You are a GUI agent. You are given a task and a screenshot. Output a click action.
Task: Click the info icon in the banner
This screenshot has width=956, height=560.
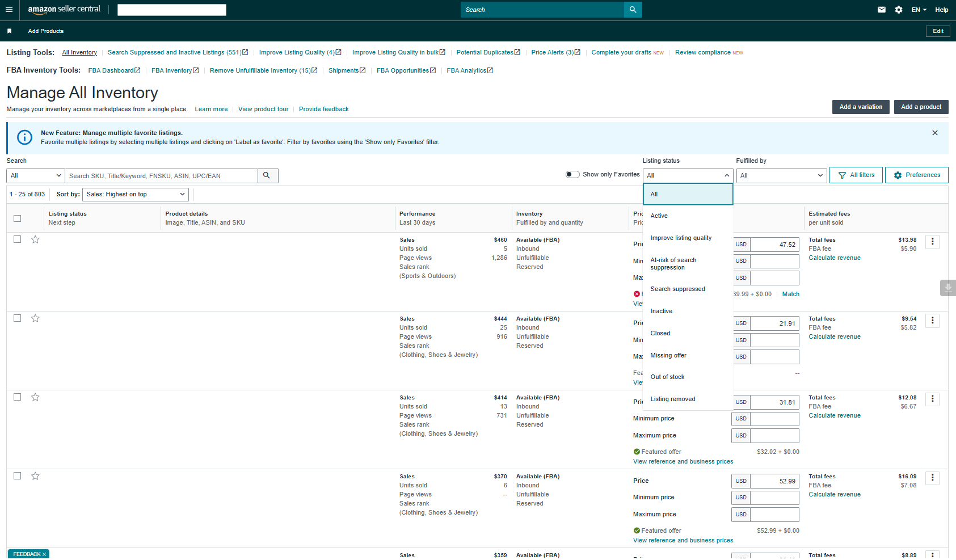pyautogui.click(x=24, y=137)
